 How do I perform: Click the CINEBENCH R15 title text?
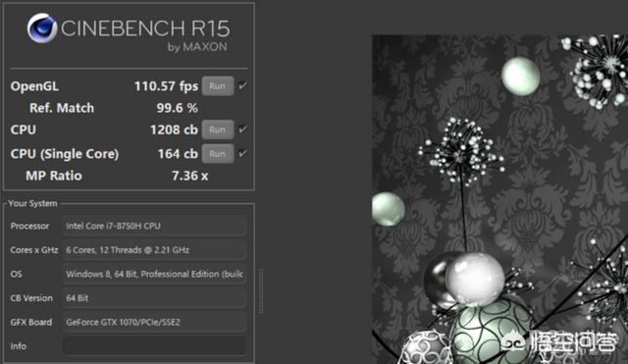(145, 28)
